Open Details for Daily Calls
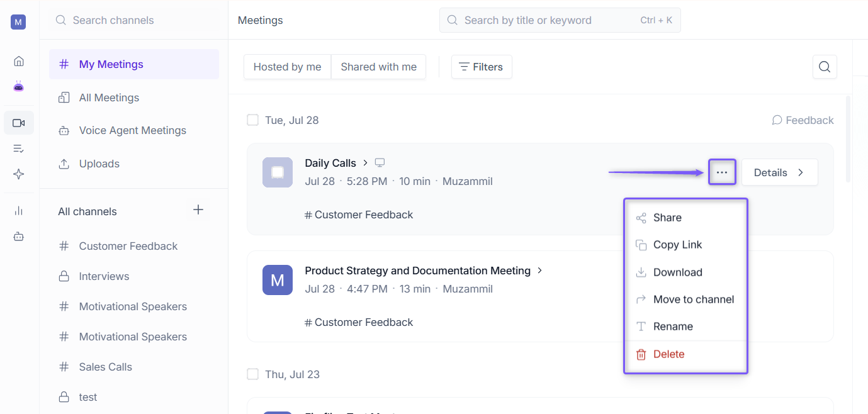Screen dimensions: 868x414 [780, 172]
